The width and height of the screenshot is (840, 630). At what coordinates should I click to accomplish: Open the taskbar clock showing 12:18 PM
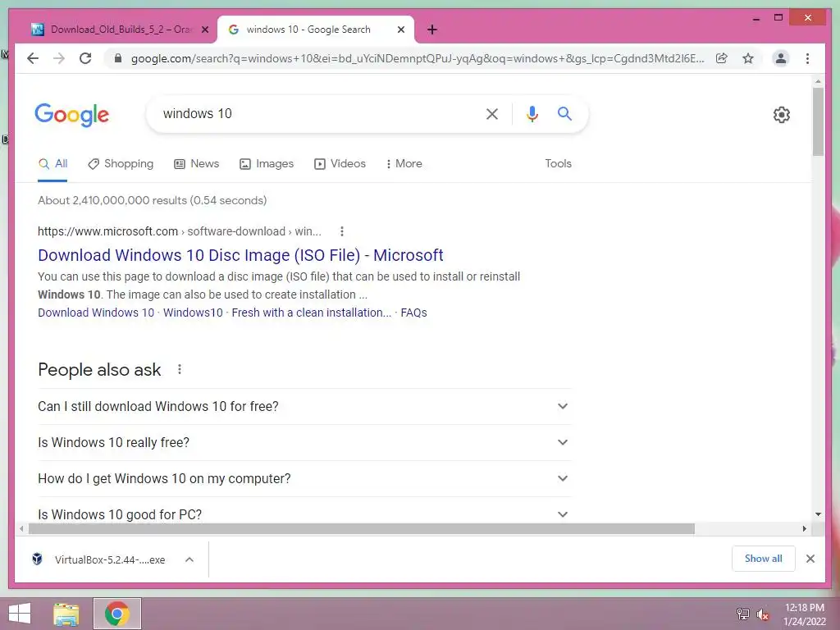tap(804, 614)
